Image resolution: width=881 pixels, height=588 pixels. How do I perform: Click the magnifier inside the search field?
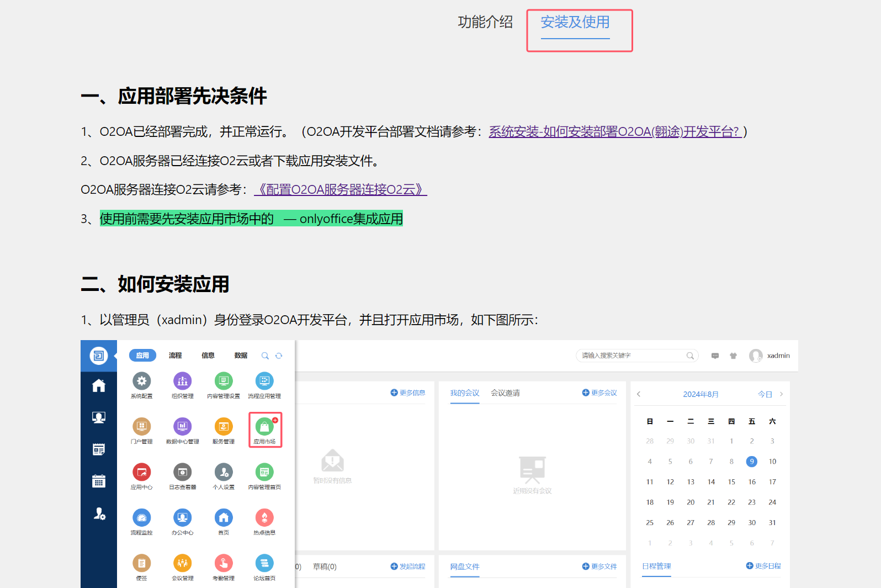click(690, 356)
